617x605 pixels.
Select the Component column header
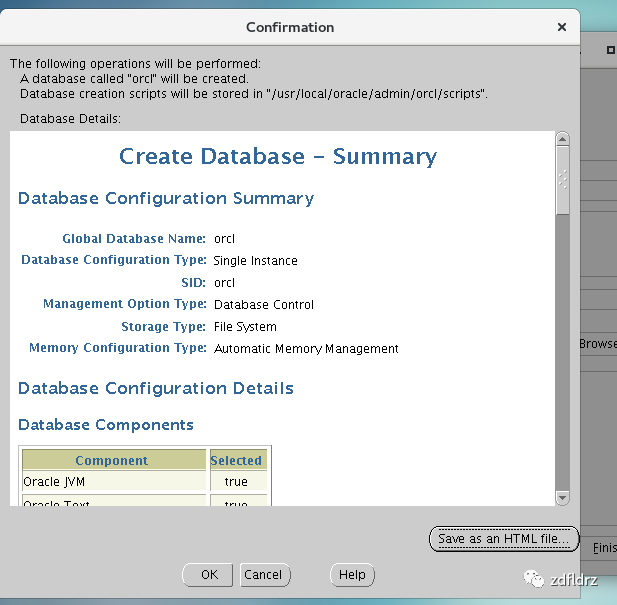point(114,460)
